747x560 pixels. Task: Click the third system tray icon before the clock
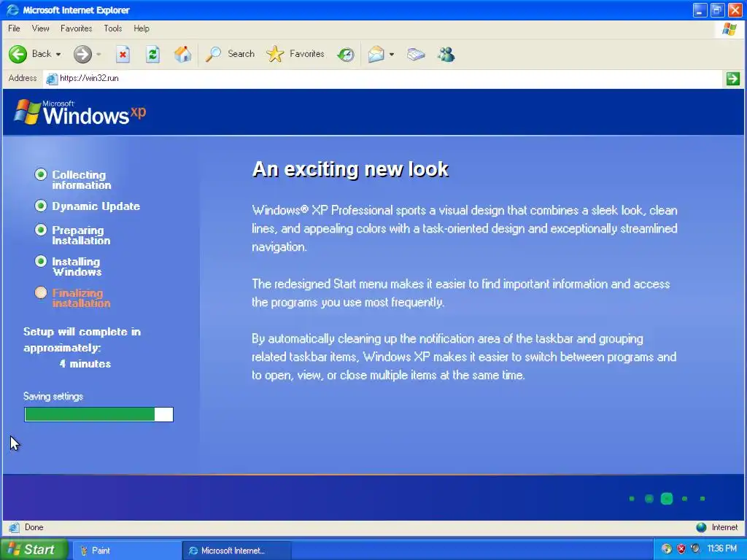[x=695, y=549]
